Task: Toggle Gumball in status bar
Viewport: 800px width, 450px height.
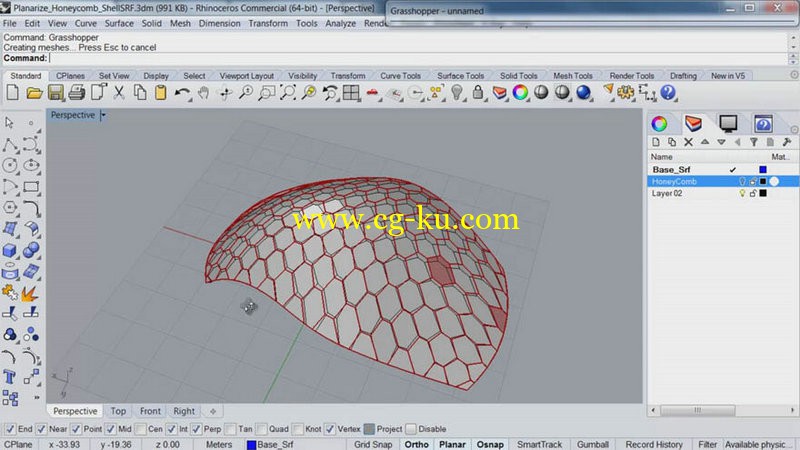Action: pos(593,444)
